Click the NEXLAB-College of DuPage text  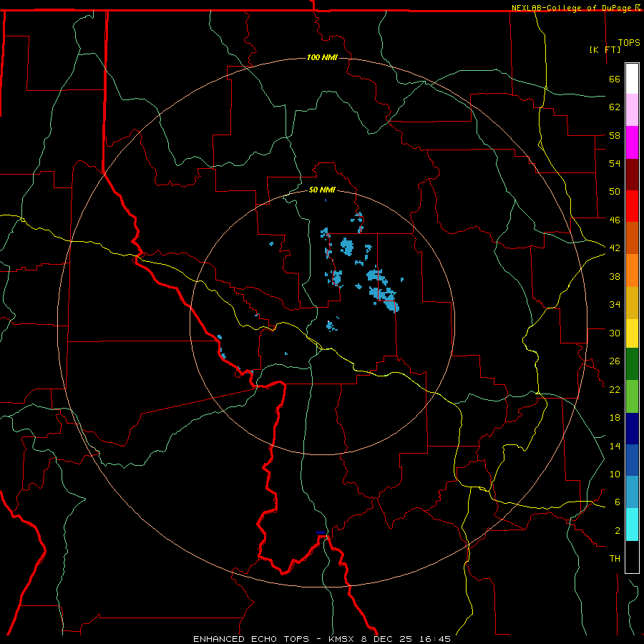point(572,8)
